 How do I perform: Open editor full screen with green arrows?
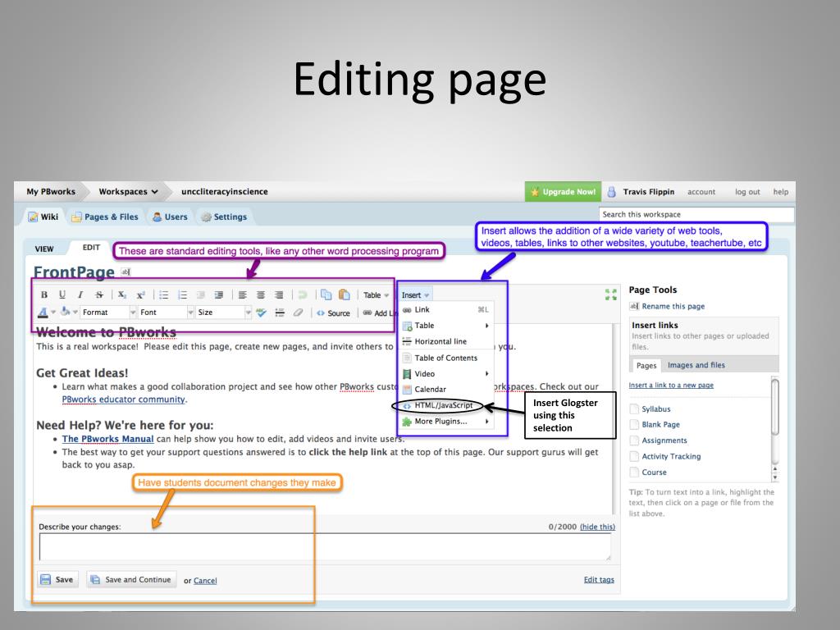point(610,294)
